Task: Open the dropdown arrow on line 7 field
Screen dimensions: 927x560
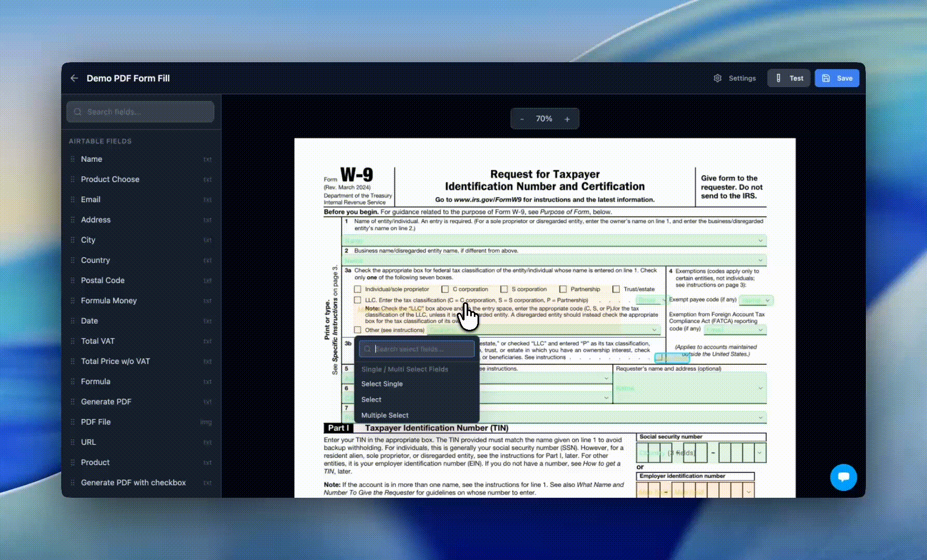Action: click(761, 417)
